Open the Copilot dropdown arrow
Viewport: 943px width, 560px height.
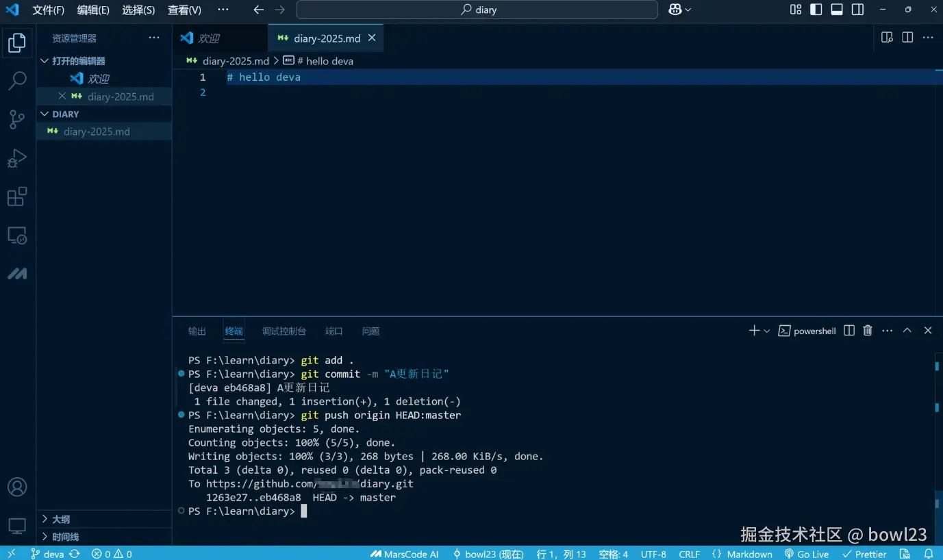(688, 10)
